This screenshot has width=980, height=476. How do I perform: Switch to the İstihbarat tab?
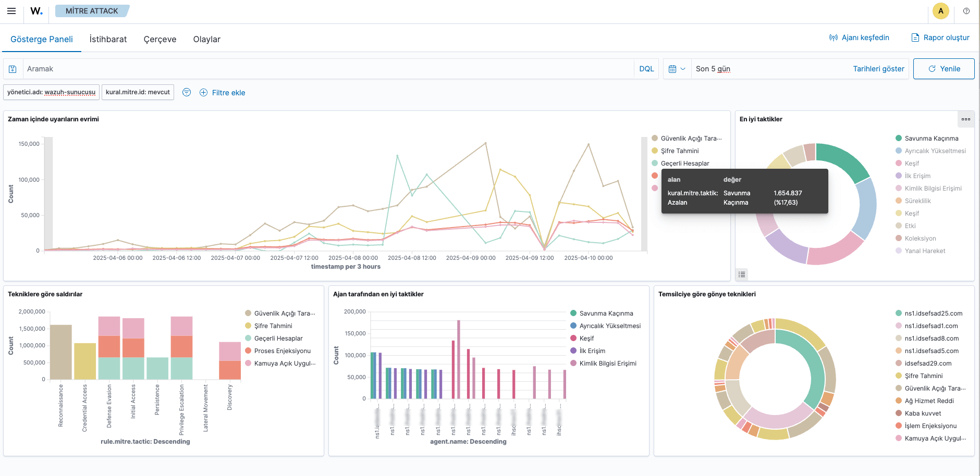tap(108, 39)
